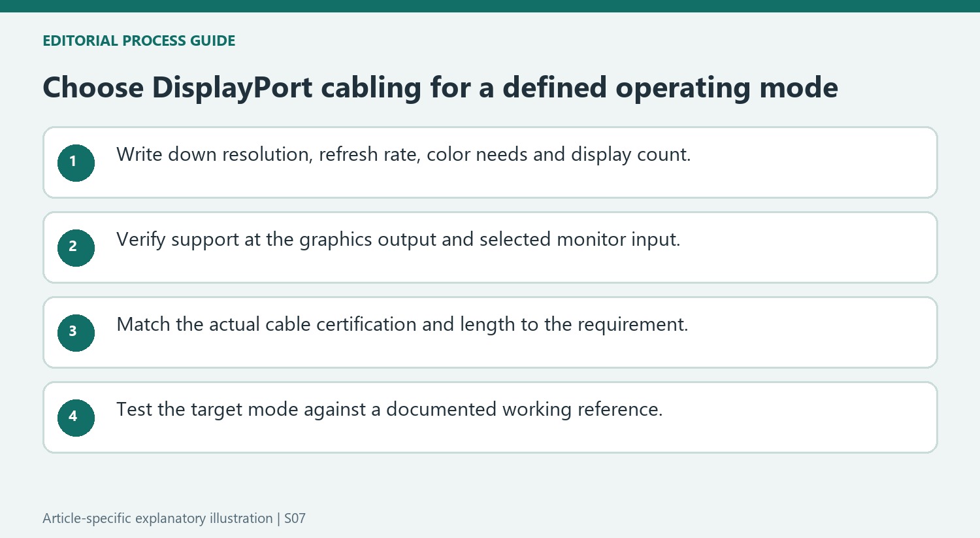Viewport: 980px width, 538px height.
Task: Click the step 4 number badge
Action: 76,418
